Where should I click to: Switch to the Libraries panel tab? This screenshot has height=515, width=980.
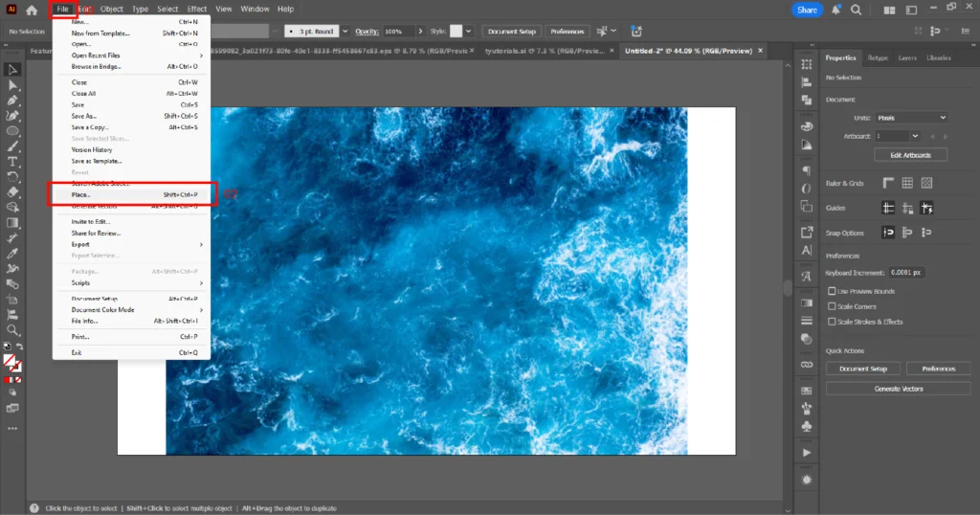click(x=939, y=57)
